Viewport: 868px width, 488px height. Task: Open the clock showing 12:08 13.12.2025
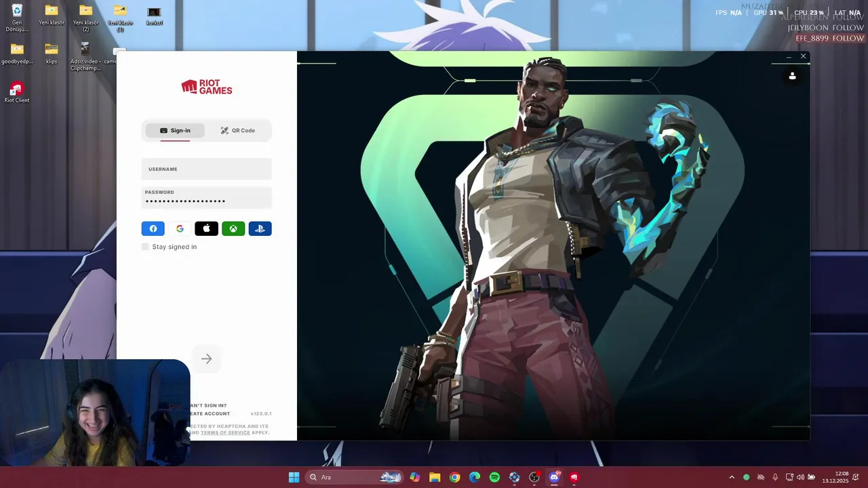835,477
